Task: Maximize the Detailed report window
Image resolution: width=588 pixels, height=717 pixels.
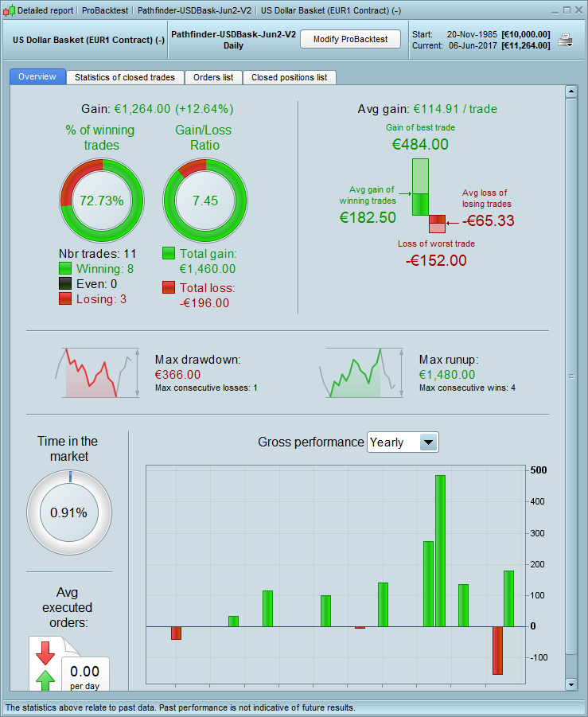Action: click(567, 10)
